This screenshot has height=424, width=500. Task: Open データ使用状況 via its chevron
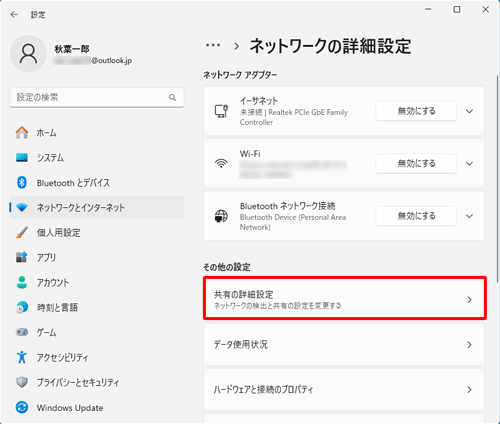(469, 345)
